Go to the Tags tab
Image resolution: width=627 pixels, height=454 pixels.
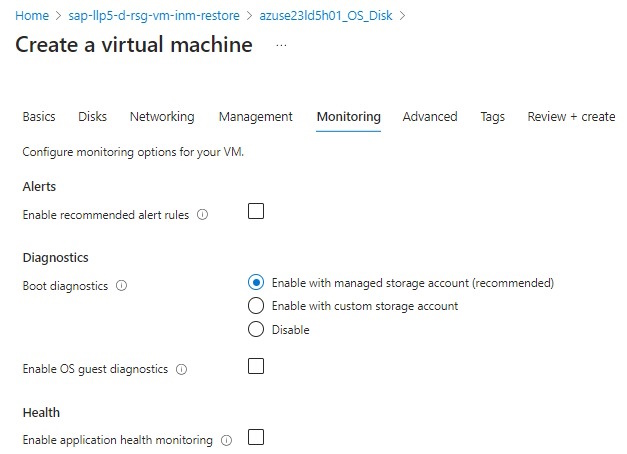493,117
